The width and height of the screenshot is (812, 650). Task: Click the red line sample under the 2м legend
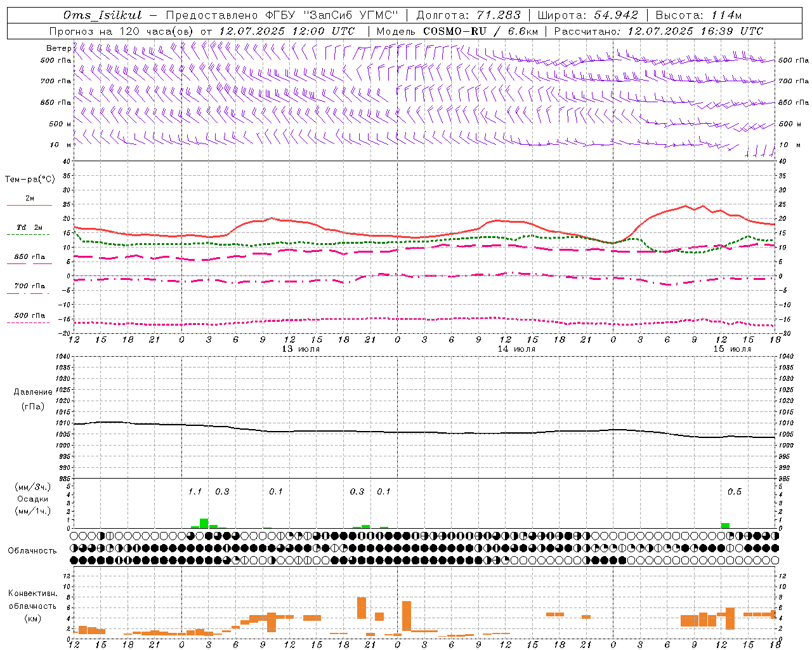click(29, 206)
